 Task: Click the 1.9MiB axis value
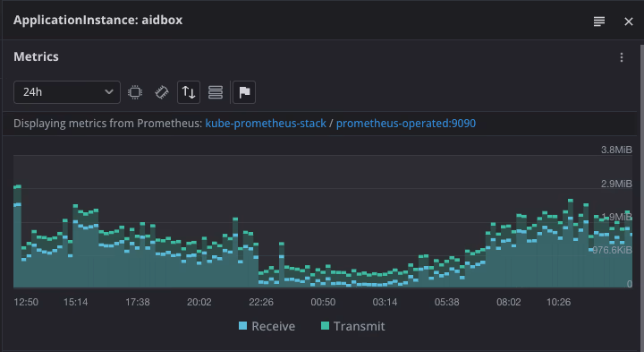616,217
